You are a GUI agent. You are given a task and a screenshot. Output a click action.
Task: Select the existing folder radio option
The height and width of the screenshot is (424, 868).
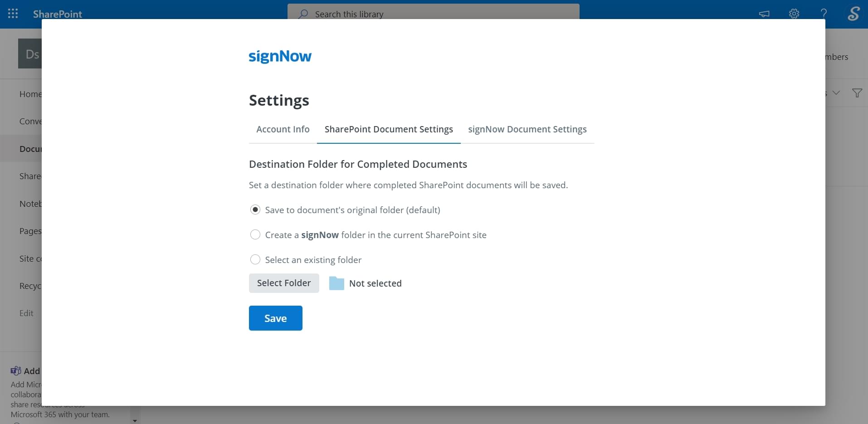coord(255,259)
